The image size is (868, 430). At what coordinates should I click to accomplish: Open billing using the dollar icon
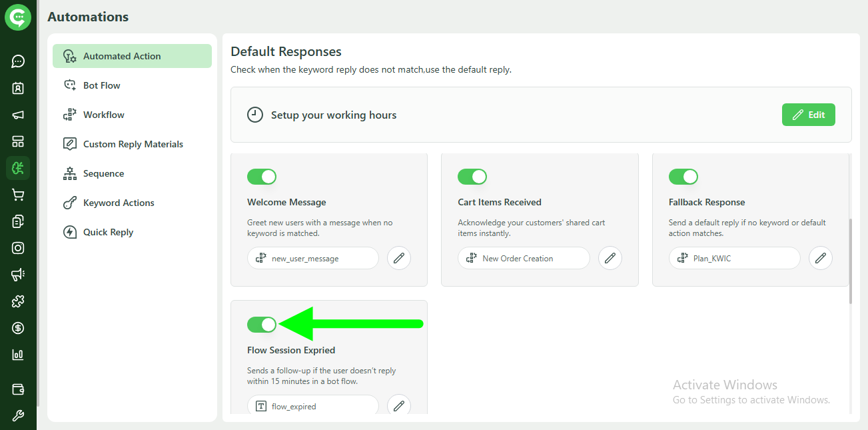click(18, 328)
